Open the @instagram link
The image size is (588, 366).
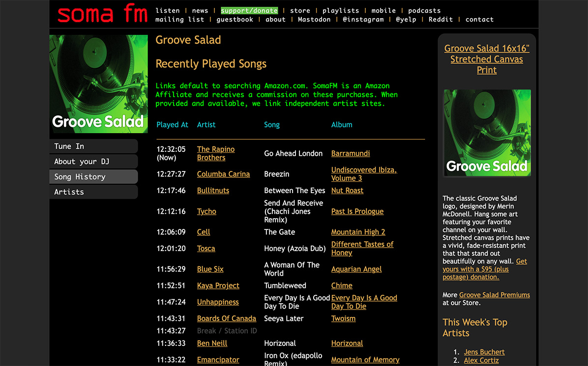(363, 20)
